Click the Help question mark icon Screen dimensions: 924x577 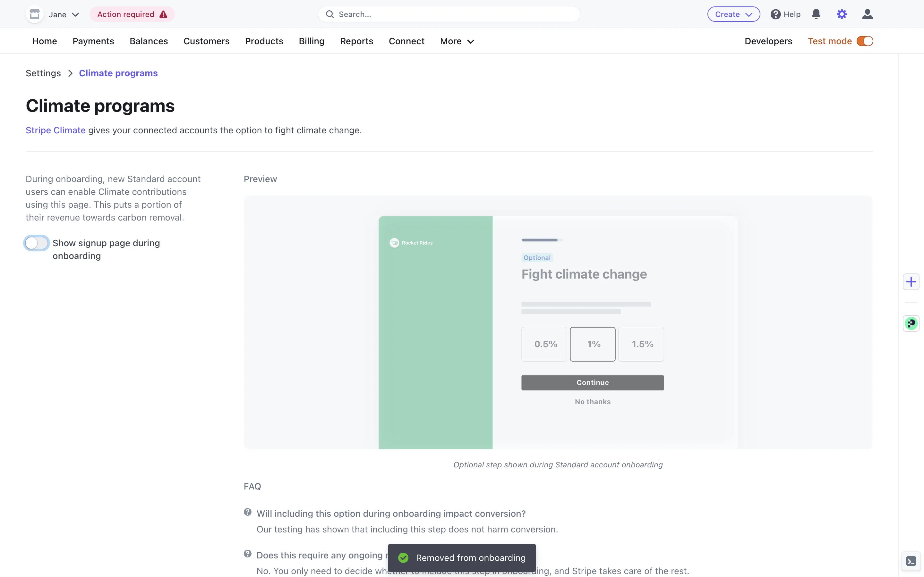pyautogui.click(x=775, y=14)
